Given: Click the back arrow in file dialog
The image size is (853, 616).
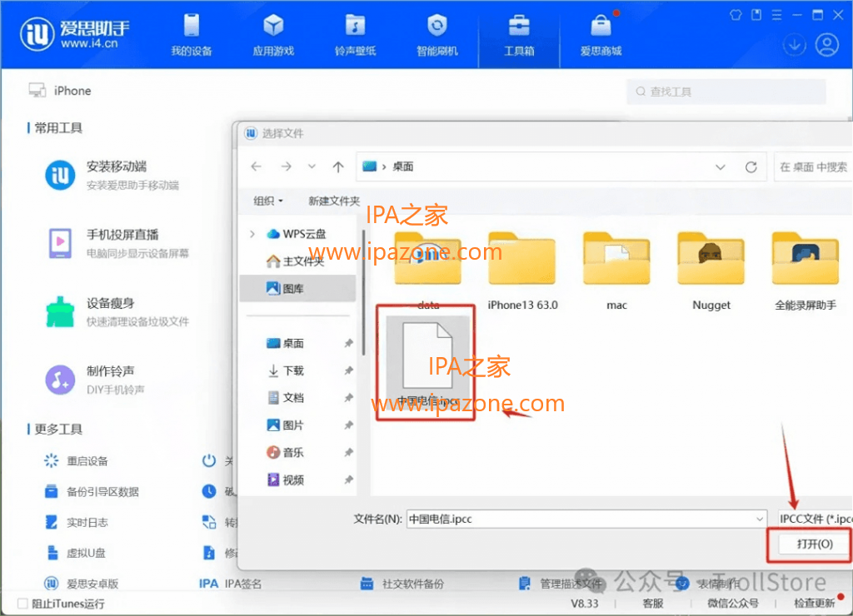Looking at the screenshot, I should [x=257, y=166].
